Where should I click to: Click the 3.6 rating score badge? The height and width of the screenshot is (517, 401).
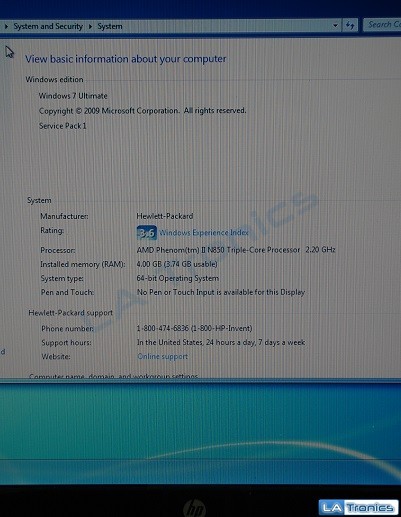(x=147, y=233)
